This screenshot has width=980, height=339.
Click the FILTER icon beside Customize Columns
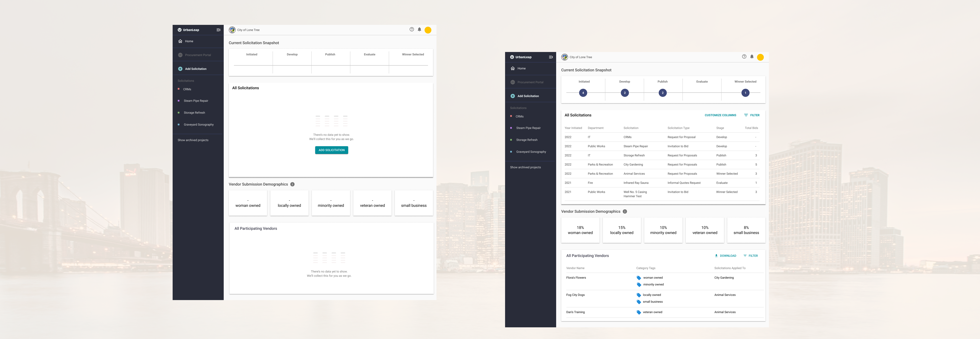(x=746, y=115)
